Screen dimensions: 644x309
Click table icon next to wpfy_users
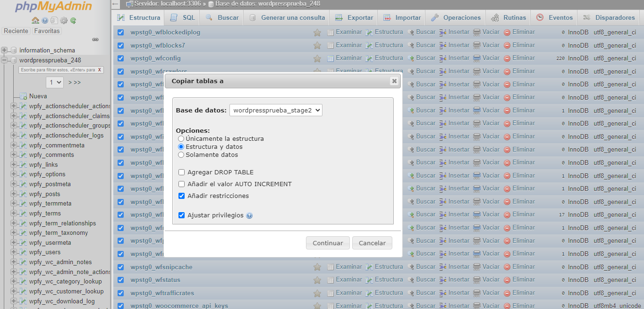[23, 252]
